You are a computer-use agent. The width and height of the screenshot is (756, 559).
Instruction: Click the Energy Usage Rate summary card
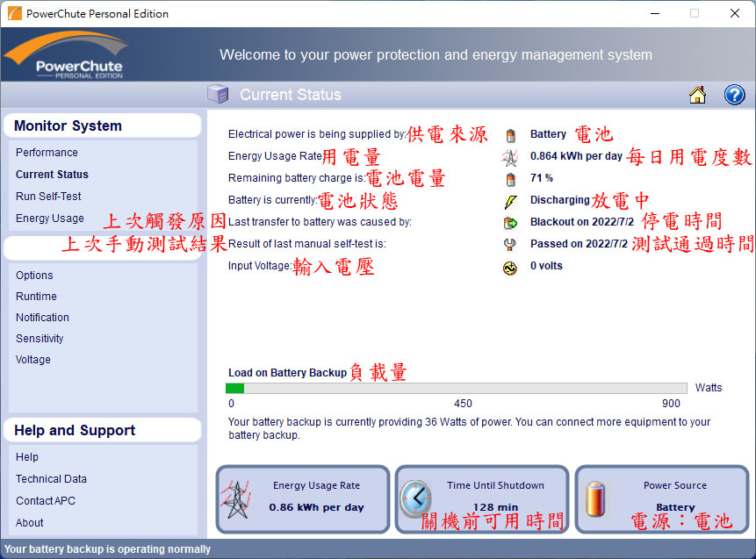(303, 499)
